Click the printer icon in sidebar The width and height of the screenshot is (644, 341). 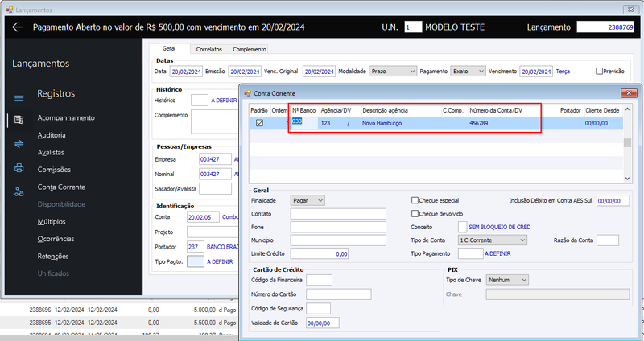(19, 167)
